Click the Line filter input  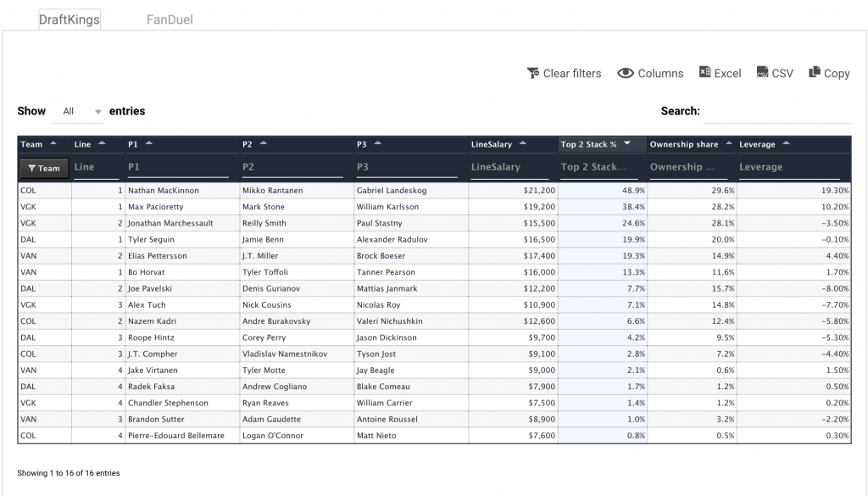click(97, 168)
